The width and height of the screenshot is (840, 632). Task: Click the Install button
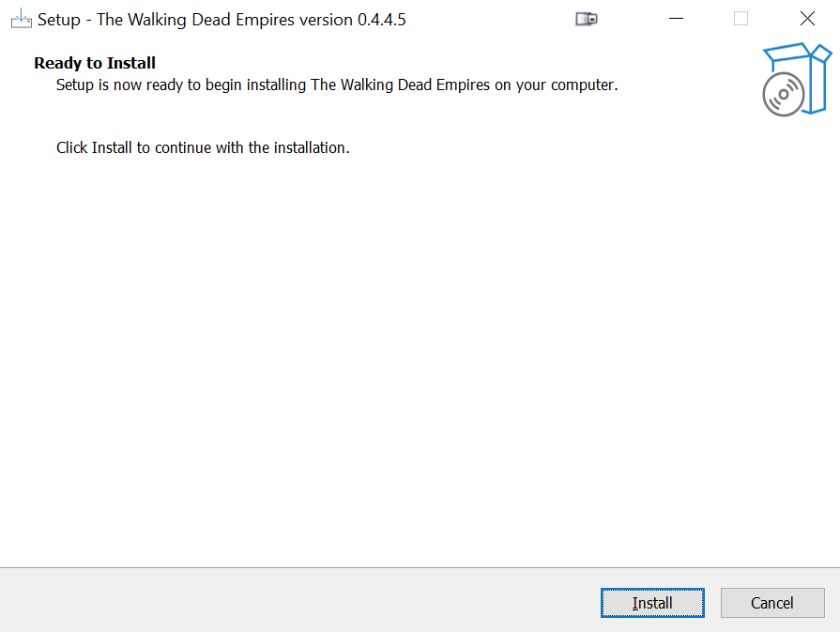coord(652,603)
